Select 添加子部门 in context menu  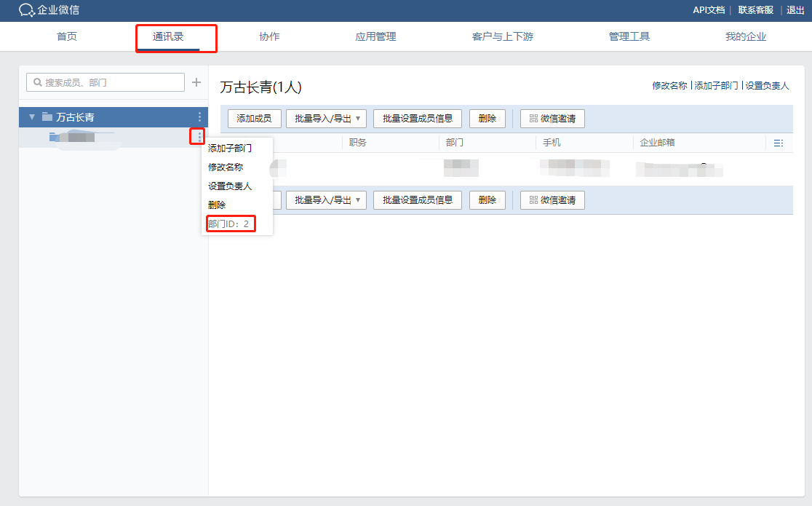pos(230,148)
